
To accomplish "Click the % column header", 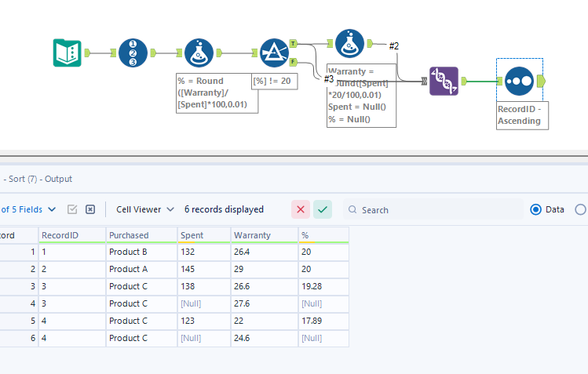I will pyautogui.click(x=323, y=235).
